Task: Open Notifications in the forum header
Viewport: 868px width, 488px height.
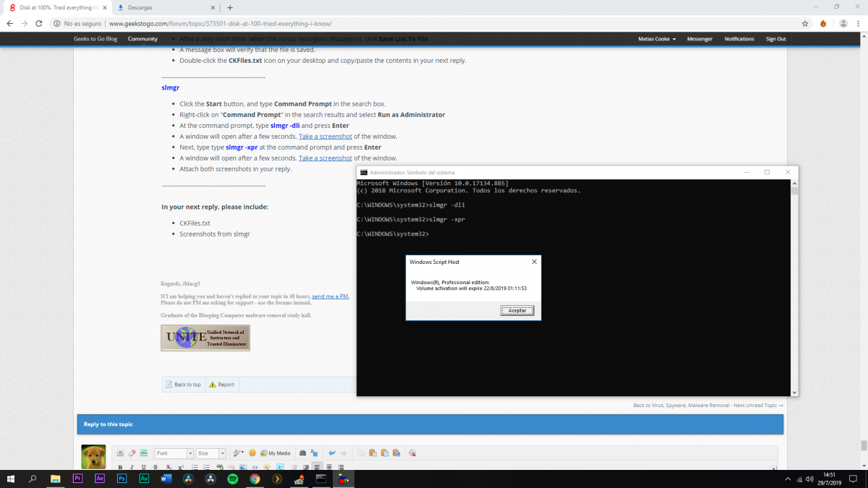Action: coord(739,39)
